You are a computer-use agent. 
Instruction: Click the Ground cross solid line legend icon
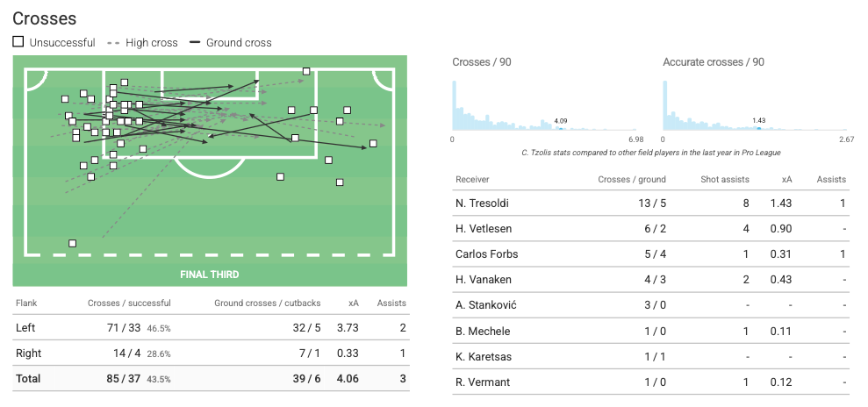tap(193, 43)
